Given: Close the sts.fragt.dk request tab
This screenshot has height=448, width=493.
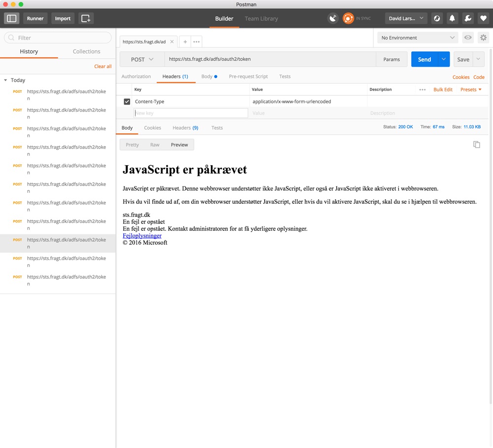Looking at the screenshot, I should [172, 41].
